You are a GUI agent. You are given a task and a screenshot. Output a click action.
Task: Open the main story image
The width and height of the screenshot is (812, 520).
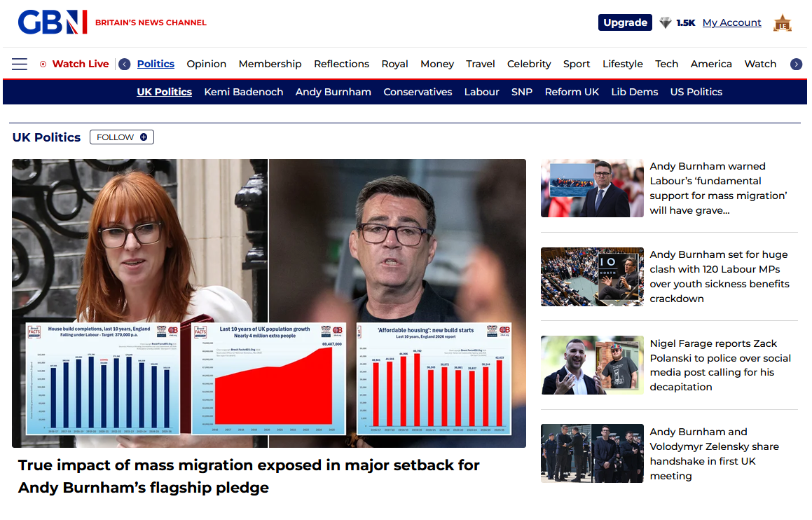[x=269, y=303]
